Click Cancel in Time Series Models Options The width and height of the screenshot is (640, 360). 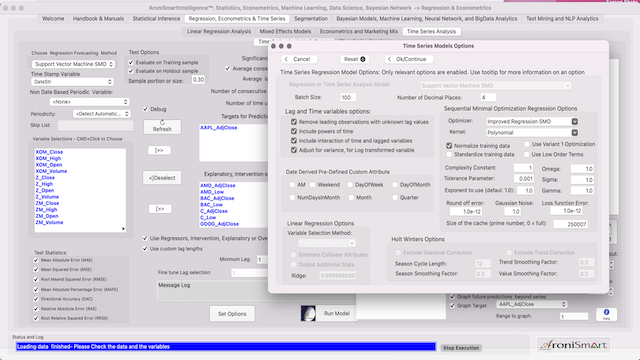299,59
